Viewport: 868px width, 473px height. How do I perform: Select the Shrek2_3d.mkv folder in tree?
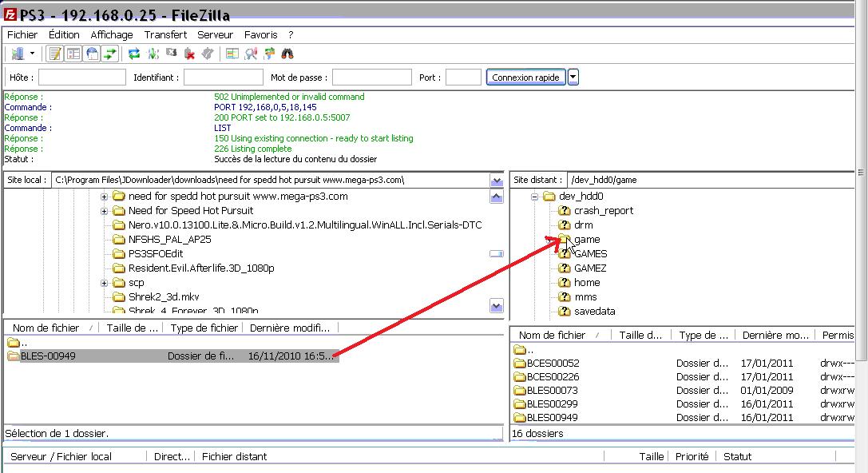click(164, 297)
